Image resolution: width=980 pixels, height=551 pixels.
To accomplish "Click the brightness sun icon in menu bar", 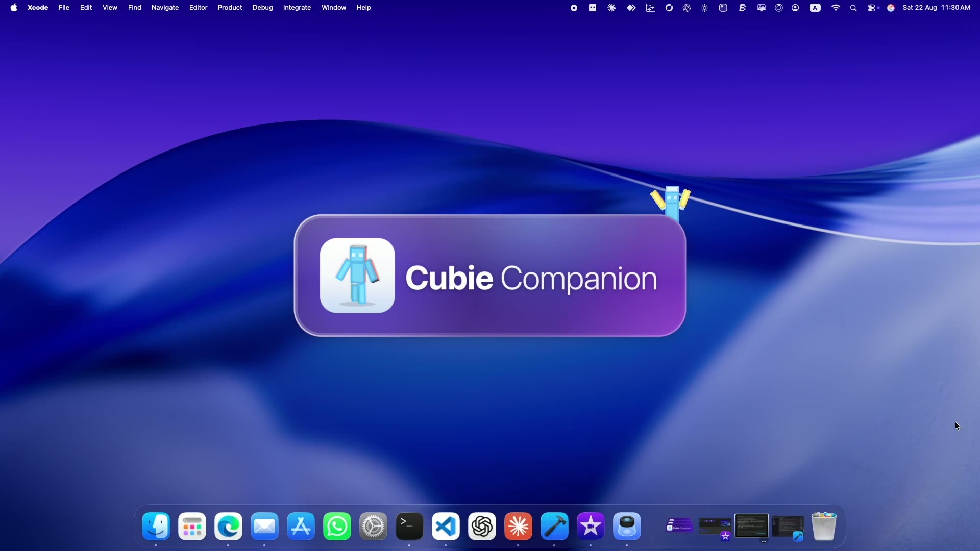I will [x=704, y=8].
